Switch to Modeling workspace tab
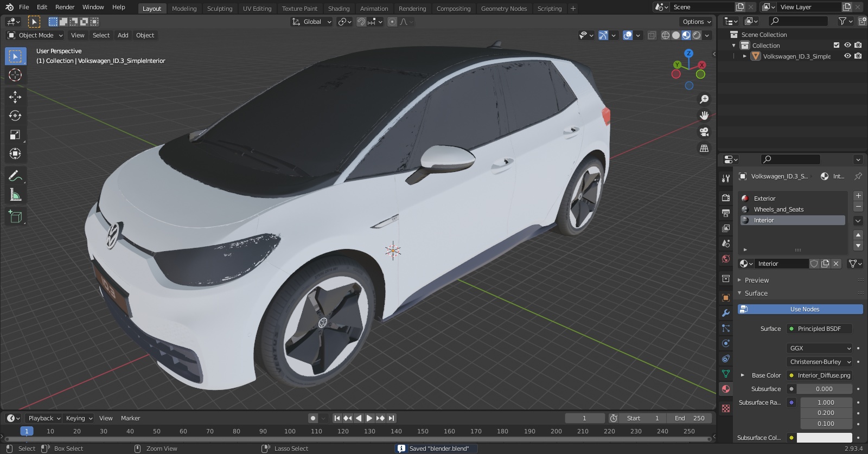The image size is (868, 454). coord(184,9)
